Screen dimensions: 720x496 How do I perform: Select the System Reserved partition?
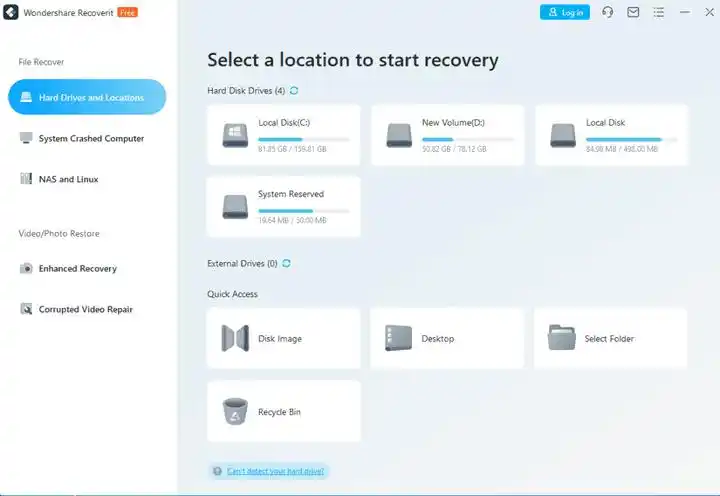tap(284, 207)
